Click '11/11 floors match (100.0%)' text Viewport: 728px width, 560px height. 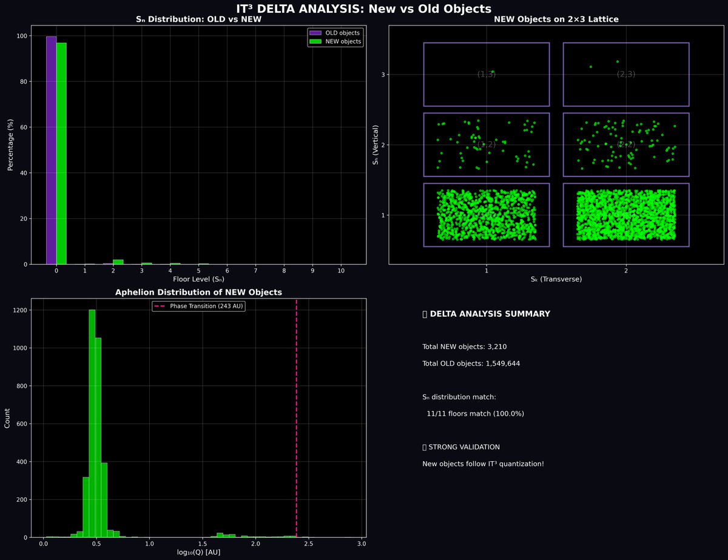pyautogui.click(x=476, y=414)
